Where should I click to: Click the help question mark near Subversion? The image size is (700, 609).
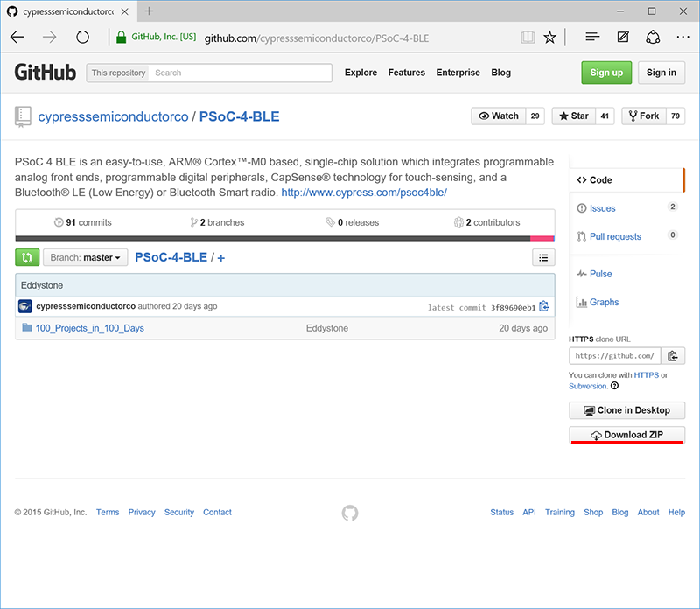tap(615, 386)
